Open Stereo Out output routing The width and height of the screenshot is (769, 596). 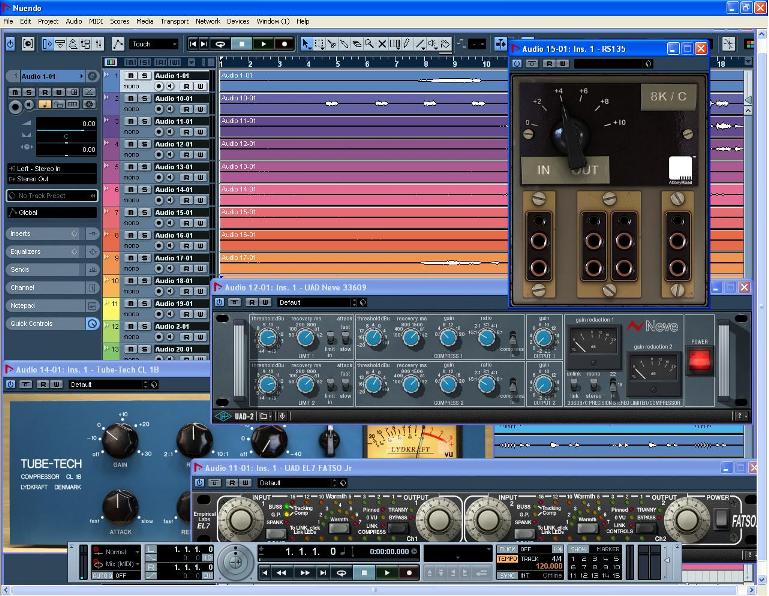(52, 179)
